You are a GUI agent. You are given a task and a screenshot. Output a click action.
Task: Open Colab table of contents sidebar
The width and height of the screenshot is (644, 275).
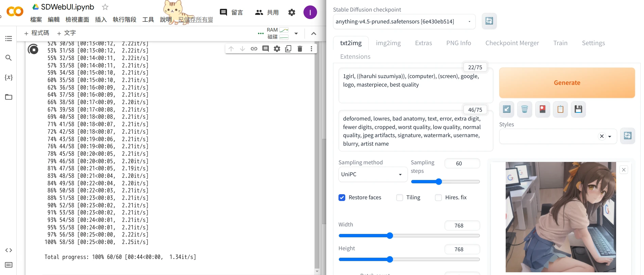tap(8, 39)
